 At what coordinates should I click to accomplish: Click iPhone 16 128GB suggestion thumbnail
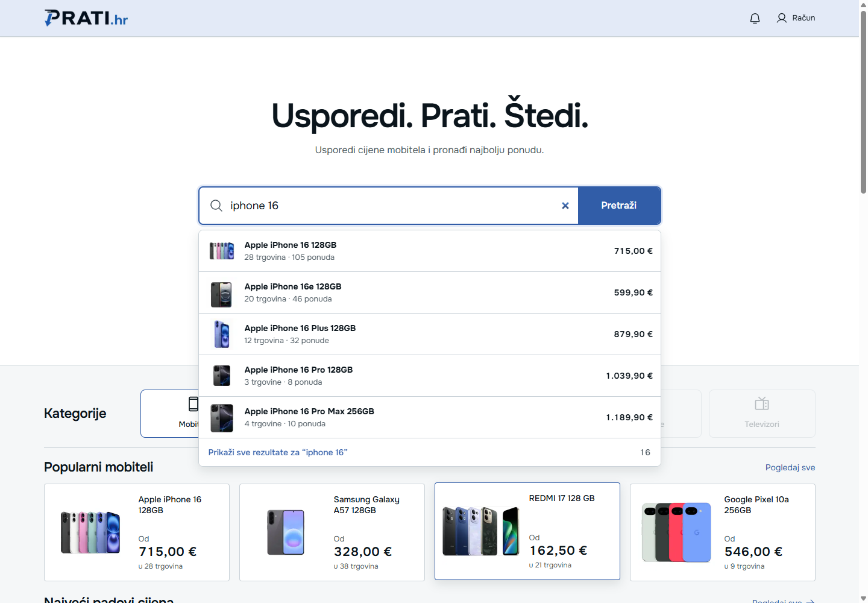coord(222,251)
